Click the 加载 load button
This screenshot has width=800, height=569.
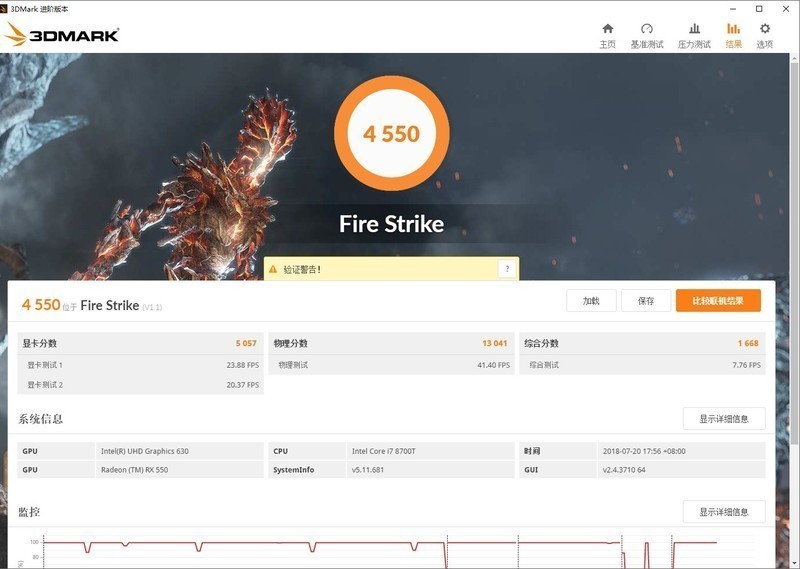(x=591, y=301)
